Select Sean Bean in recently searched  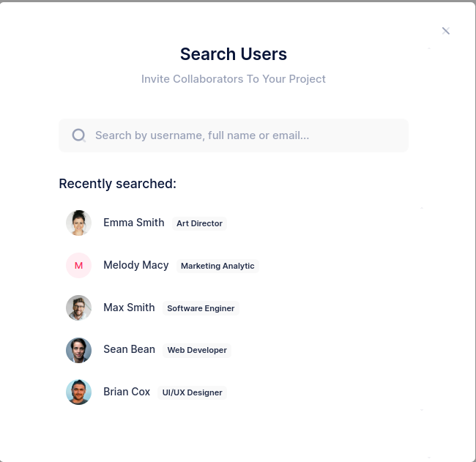tap(130, 349)
